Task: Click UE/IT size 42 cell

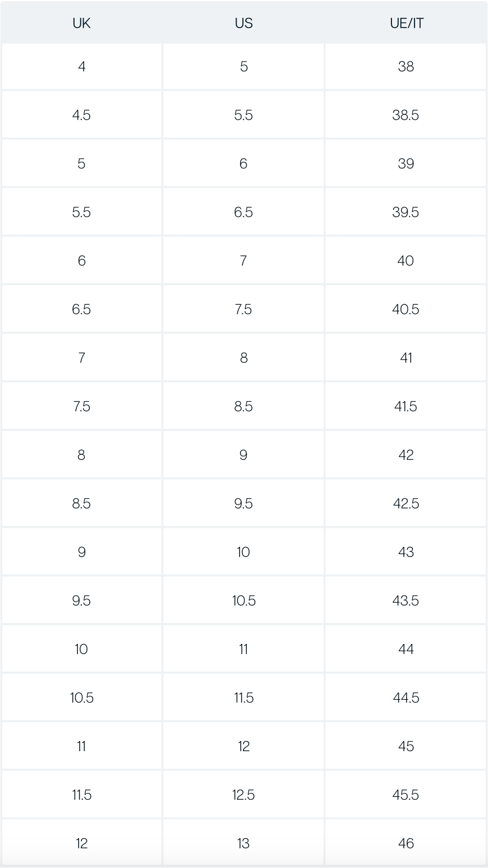Action: (406, 455)
